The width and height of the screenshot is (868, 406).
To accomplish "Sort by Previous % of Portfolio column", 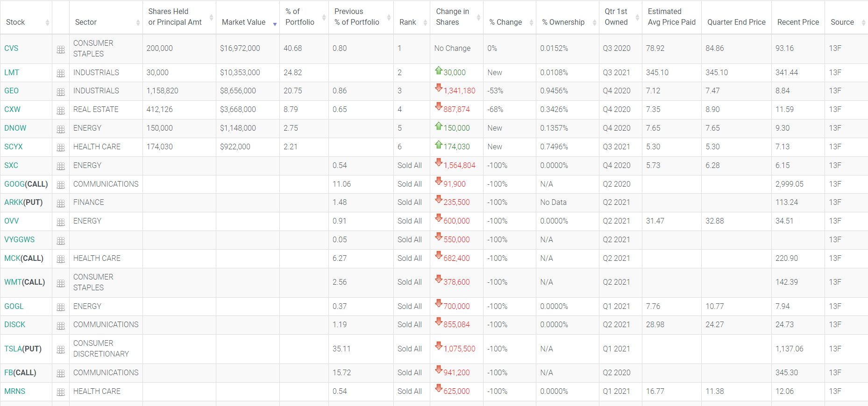I will click(361, 17).
